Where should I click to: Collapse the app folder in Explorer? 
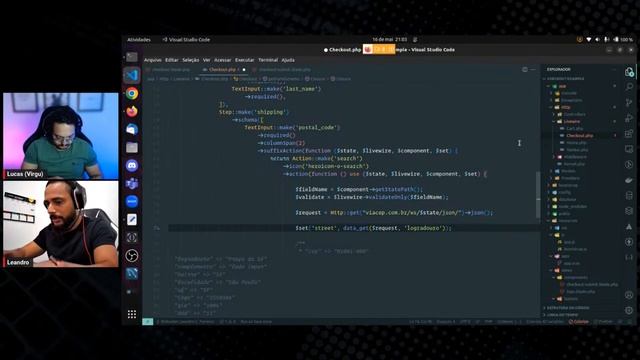coord(562,86)
